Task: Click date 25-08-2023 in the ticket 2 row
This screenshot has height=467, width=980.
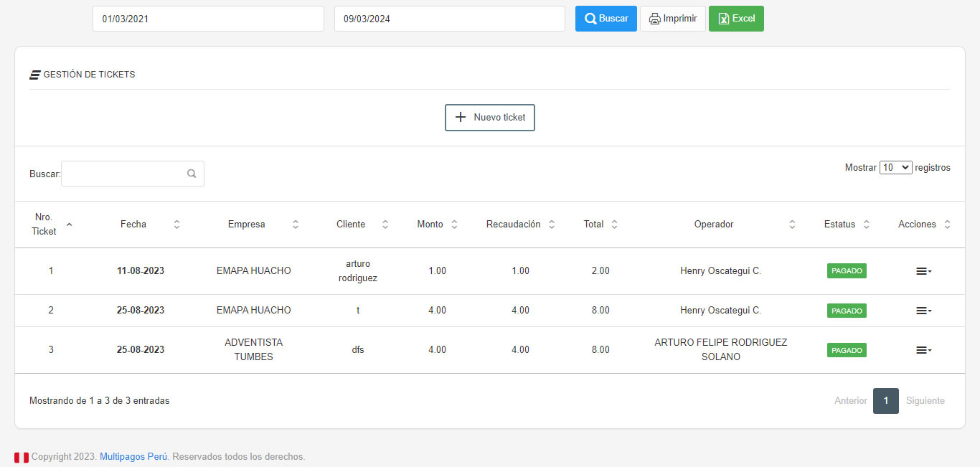Action: coord(141,311)
